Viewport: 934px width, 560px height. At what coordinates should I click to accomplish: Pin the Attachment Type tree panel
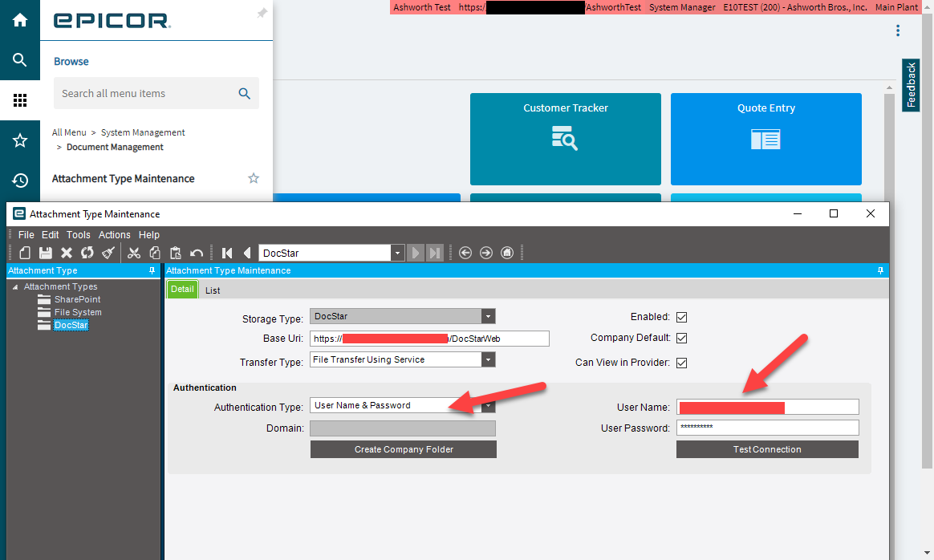click(x=152, y=270)
